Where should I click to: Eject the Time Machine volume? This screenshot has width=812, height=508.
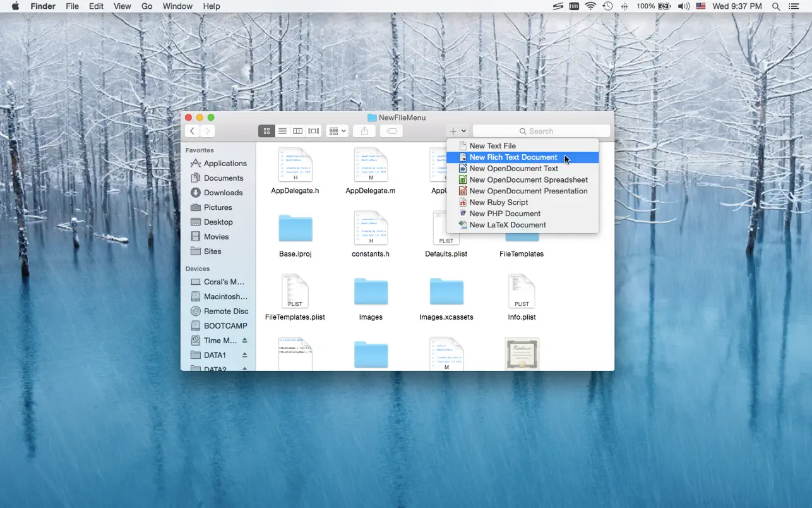click(x=244, y=341)
